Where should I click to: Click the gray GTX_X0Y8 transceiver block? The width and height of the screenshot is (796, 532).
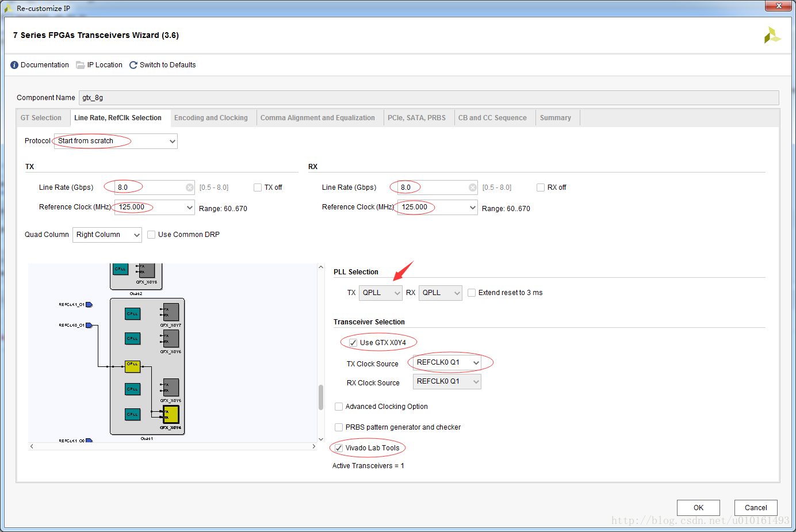point(147,270)
